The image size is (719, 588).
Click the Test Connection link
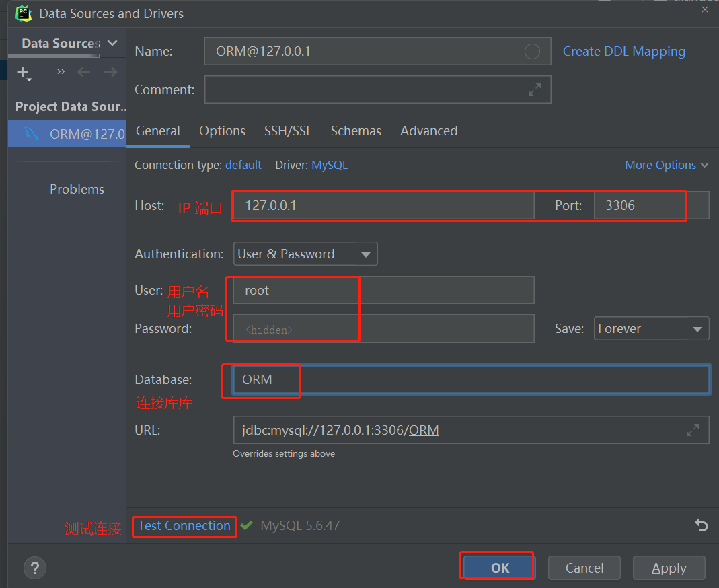184,525
